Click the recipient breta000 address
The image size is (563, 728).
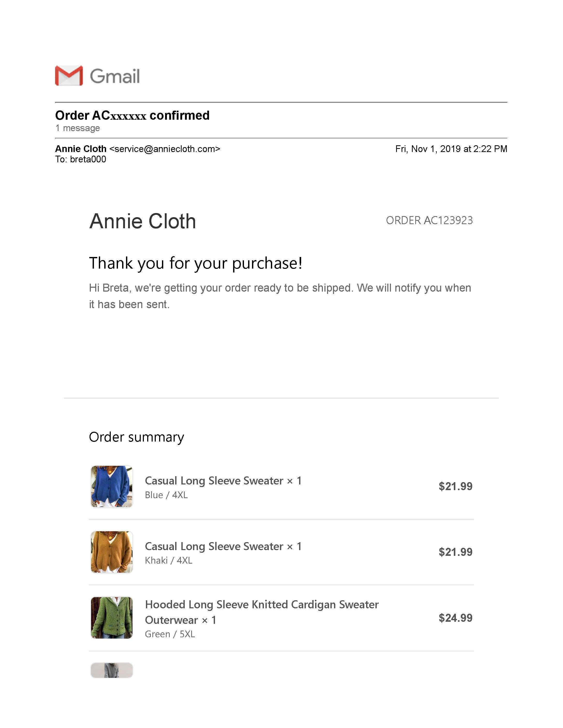[88, 159]
